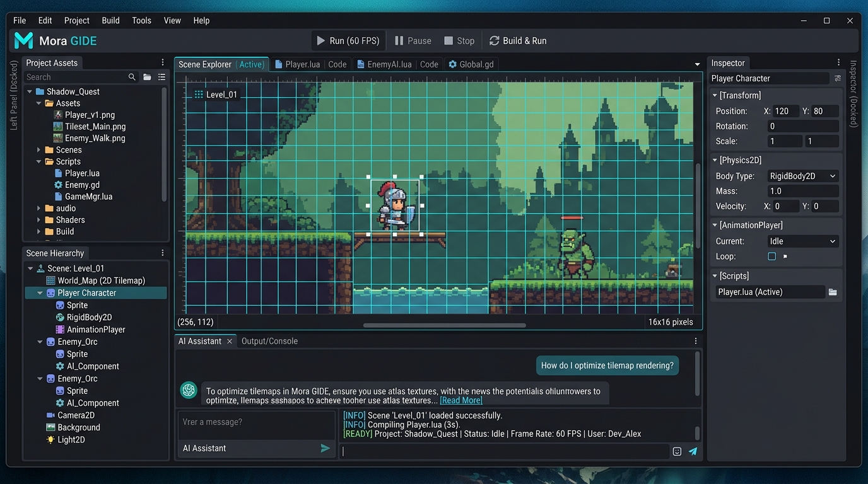
Task: Click the folder icon beside asset search
Action: click(147, 77)
